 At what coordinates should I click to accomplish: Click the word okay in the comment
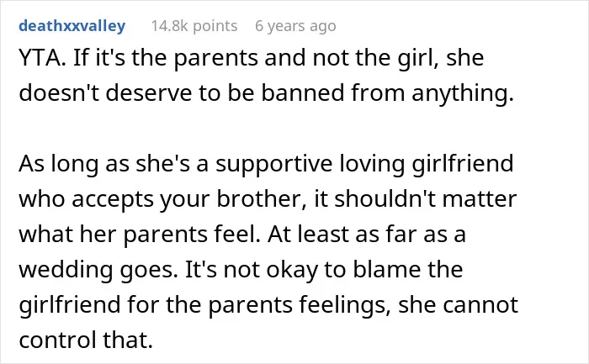(x=292, y=271)
